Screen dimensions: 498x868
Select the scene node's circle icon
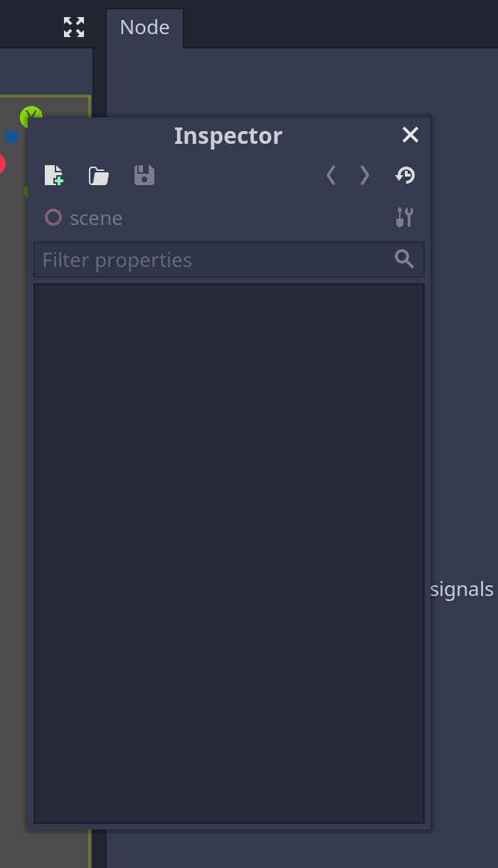(x=53, y=218)
